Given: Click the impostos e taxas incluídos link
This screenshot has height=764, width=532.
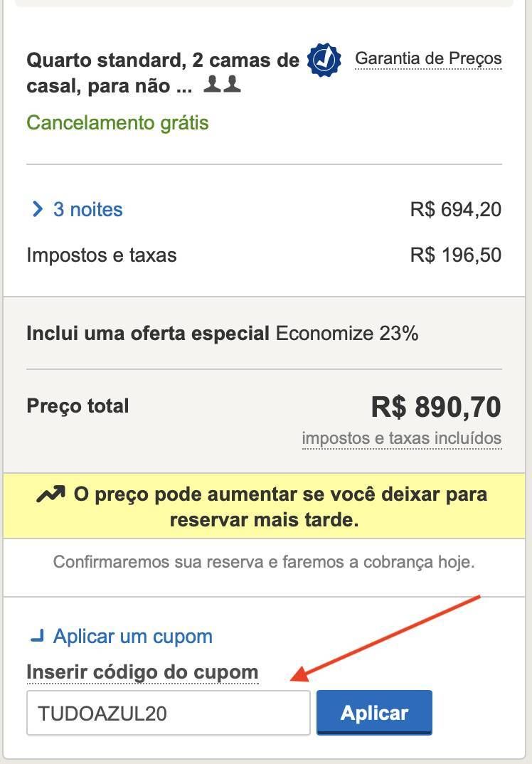Looking at the screenshot, I should pos(401,438).
